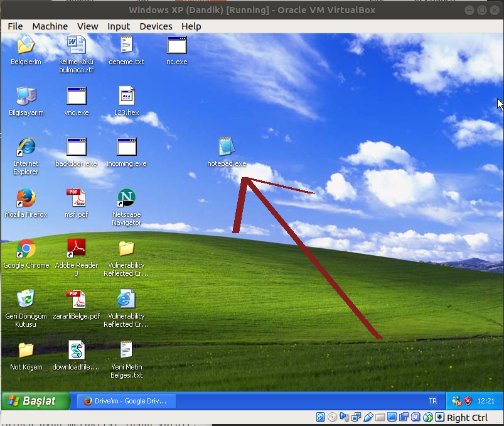Open the Machine menu
This screenshot has width=504, height=426.
click(x=50, y=26)
